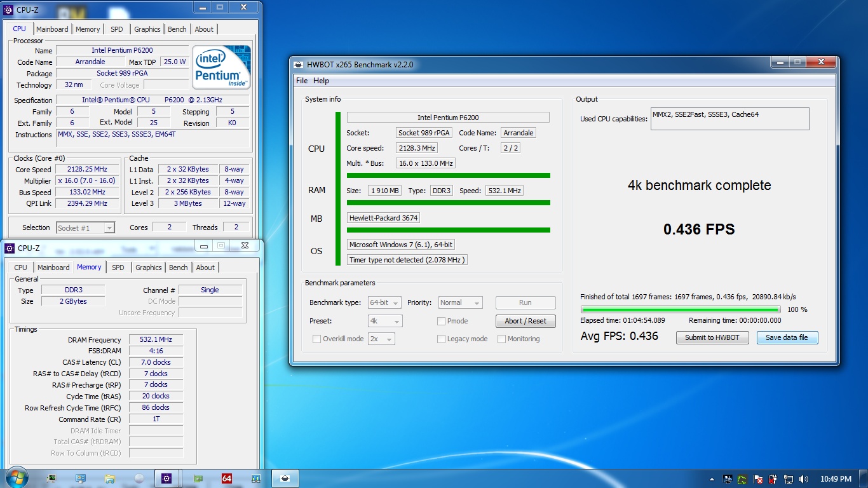The height and width of the screenshot is (488, 868).
Task: Open About tab in CPU-Z processor window
Action: click(204, 29)
